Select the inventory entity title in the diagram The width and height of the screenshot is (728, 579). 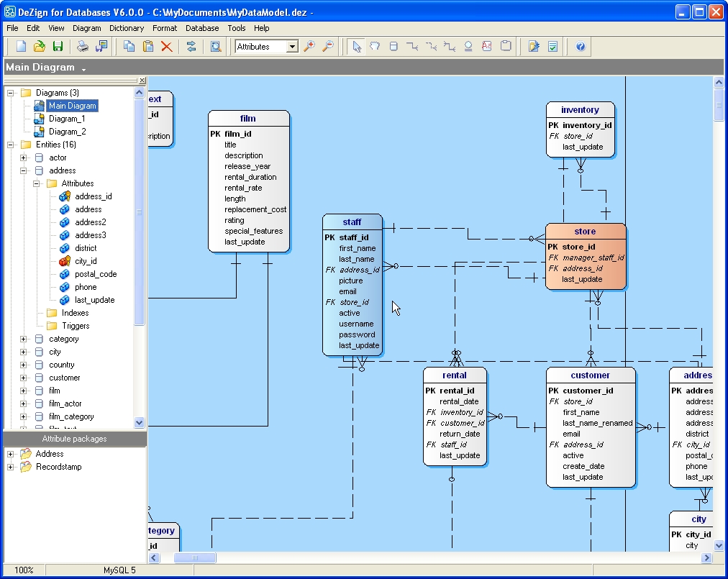pos(580,110)
